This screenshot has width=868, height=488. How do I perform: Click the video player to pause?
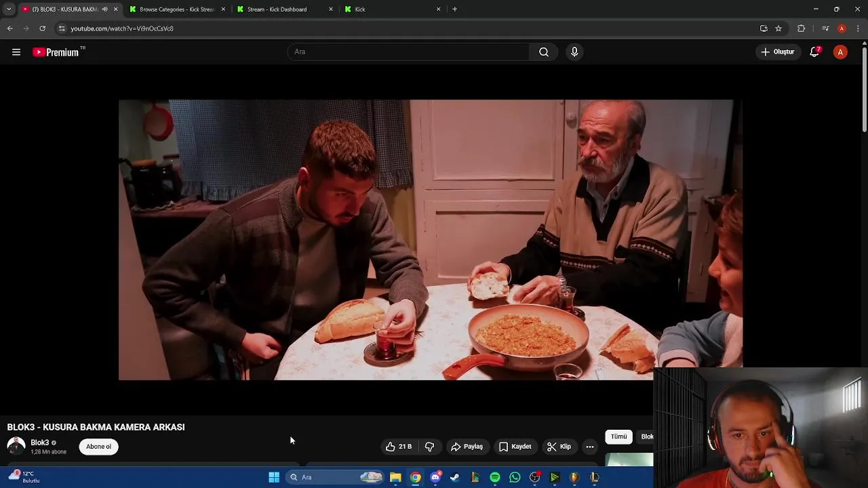pyautogui.click(x=431, y=240)
